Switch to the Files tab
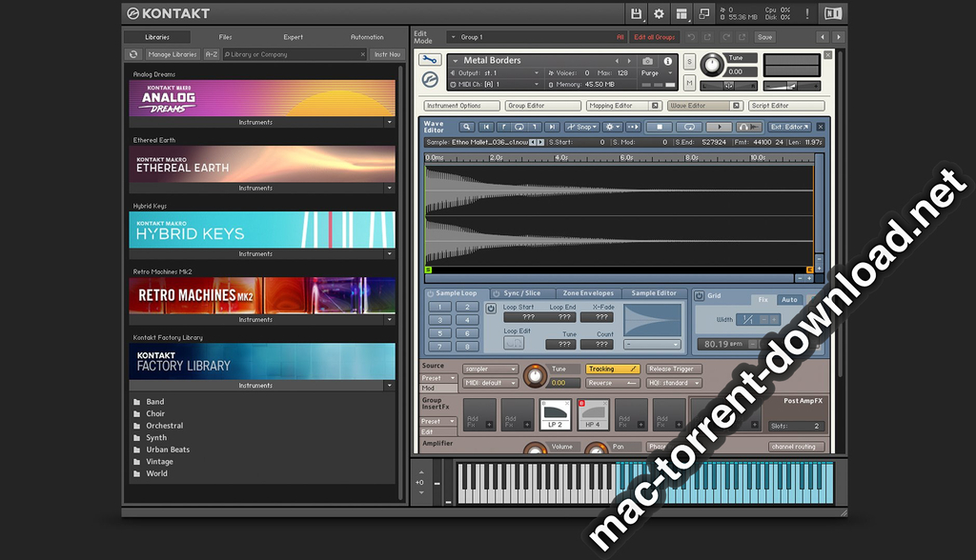 pyautogui.click(x=225, y=37)
